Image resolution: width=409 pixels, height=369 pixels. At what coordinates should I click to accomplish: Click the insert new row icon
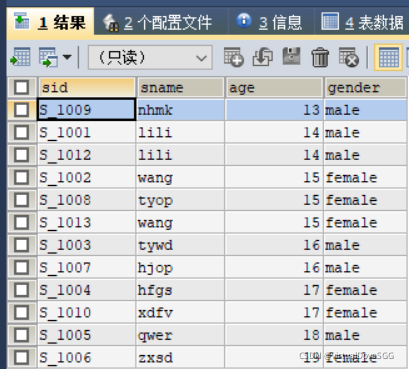(x=233, y=57)
